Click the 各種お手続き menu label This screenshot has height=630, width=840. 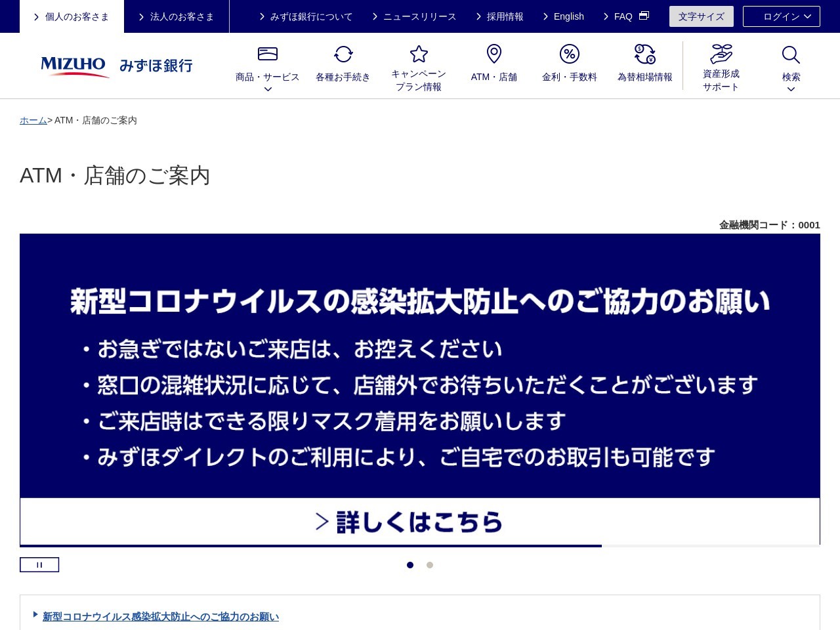343,77
